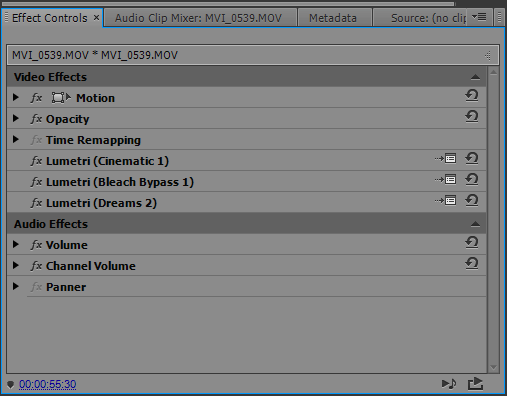Expand the Volume effect properties
Screen dimensions: 507x396
click(x=16, y=244)
